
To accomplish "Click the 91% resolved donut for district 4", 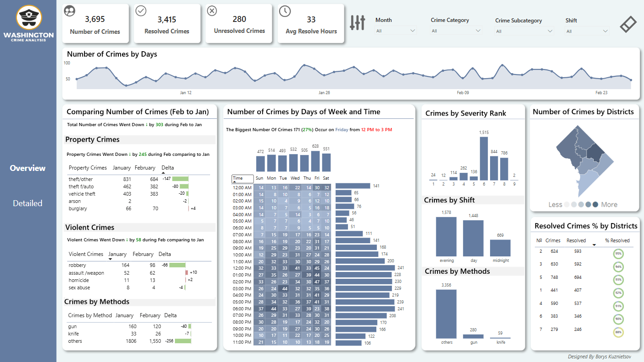I will (619, 306).
